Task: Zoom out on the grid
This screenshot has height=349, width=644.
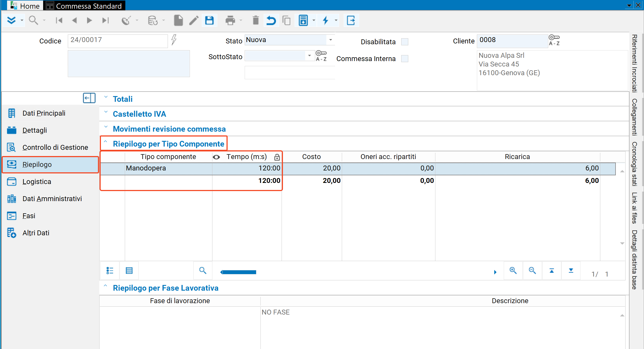Action: (x=532, y=271)
